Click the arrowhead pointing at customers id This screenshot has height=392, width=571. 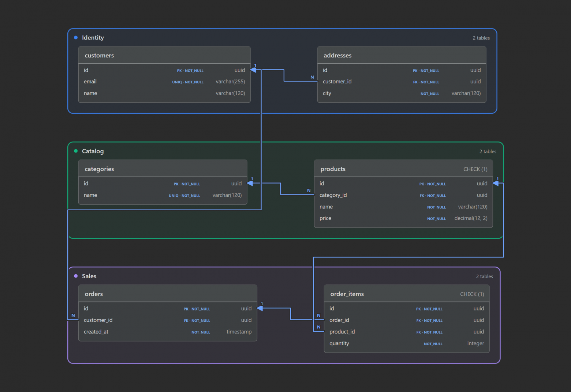pyautogui.click(x=253, y=69)
